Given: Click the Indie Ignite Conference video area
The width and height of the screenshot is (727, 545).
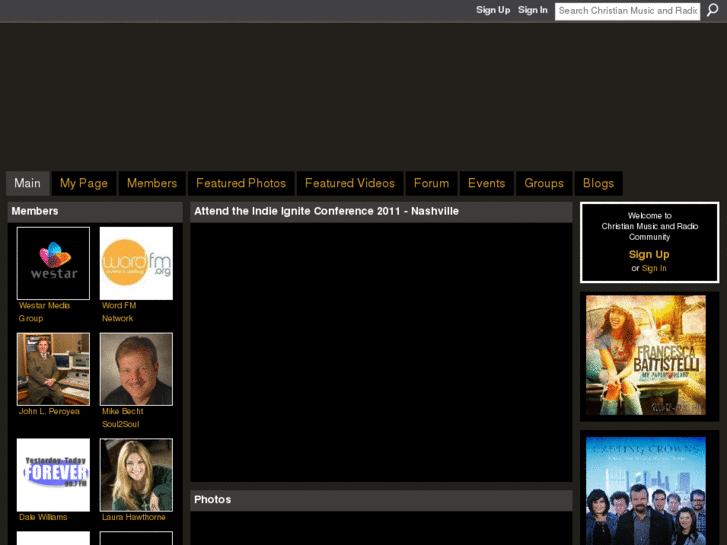Looking at the screenshot, I should pos(381,353).
